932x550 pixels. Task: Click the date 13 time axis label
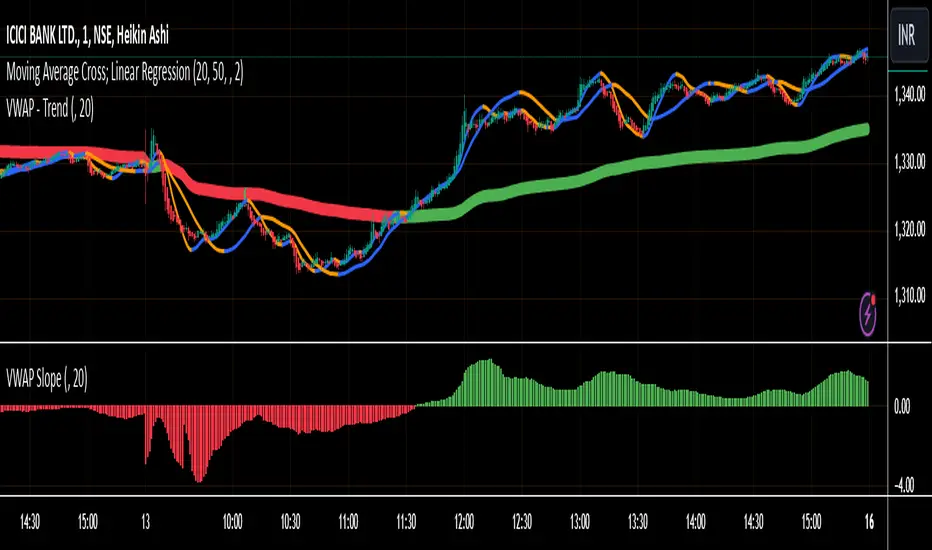click(x=146, y=522)
